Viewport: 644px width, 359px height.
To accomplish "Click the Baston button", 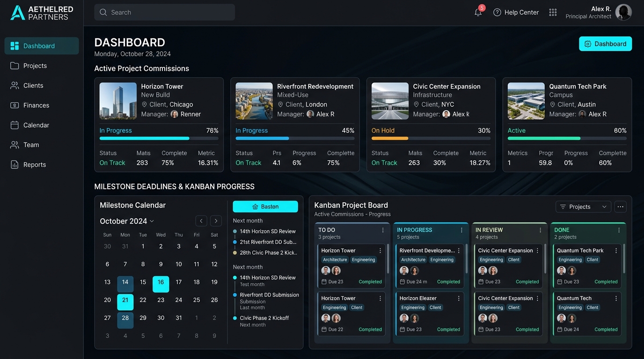I will click(x=265, y=207).
